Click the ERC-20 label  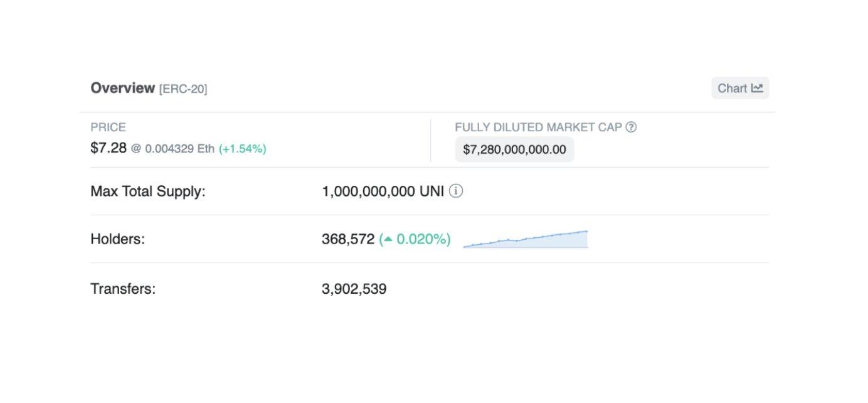[x=183, y=89]
